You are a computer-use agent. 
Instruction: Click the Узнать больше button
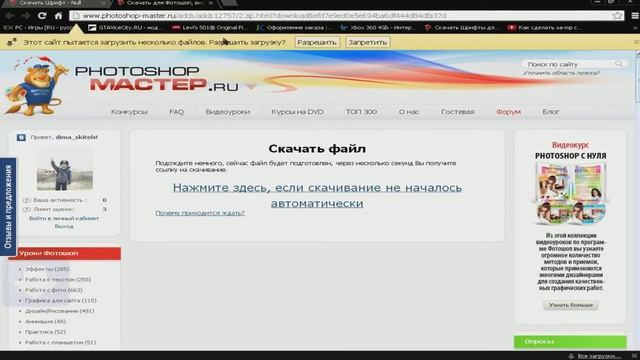click(571, 305)
